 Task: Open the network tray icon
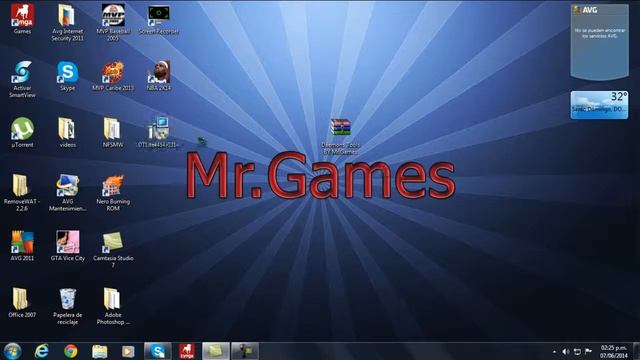577,351
